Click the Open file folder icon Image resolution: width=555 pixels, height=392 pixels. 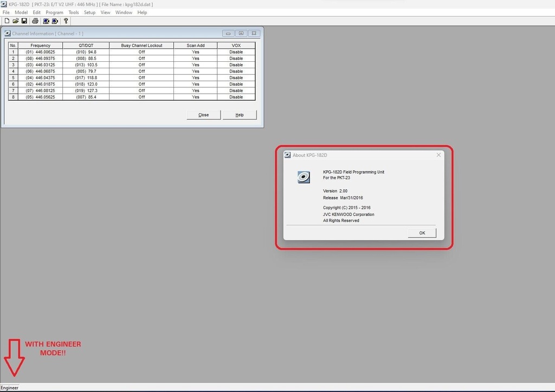[x=15, y=21]
